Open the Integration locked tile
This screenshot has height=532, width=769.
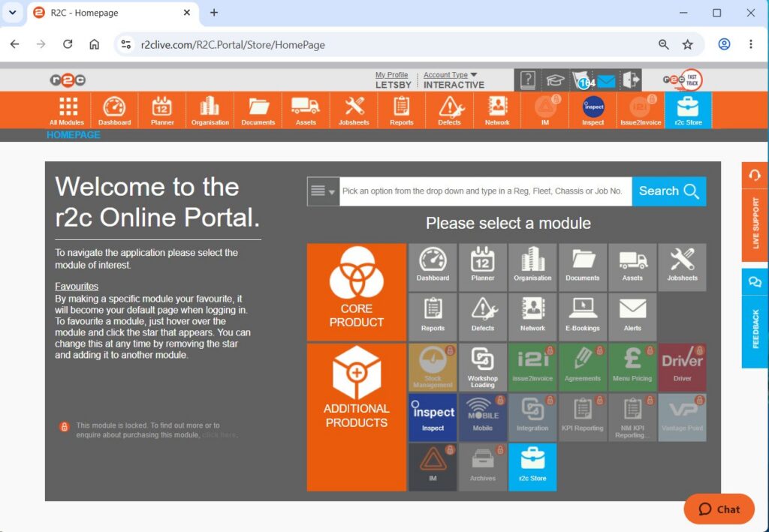(532, 417)
